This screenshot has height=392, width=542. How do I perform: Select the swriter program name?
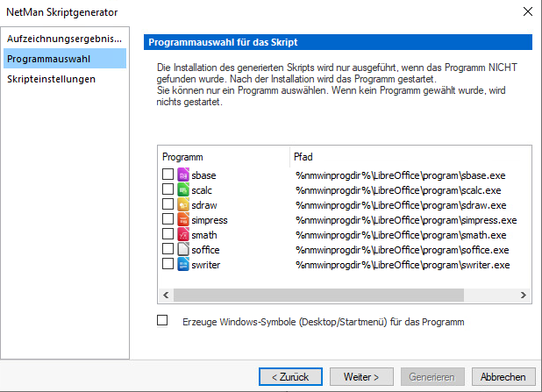(x=206, y=265)
